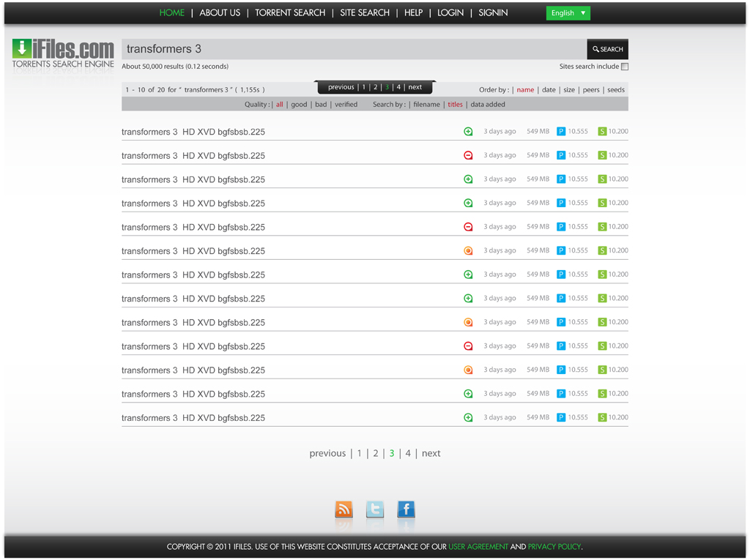Open the English language dropdown
Screen dimensions: 750x560
(x=568, y=13)
